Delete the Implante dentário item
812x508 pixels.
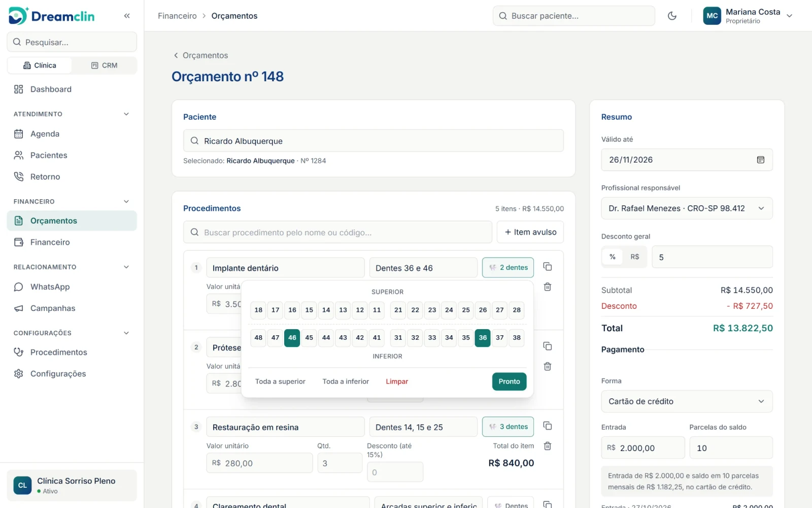(547, 287)
